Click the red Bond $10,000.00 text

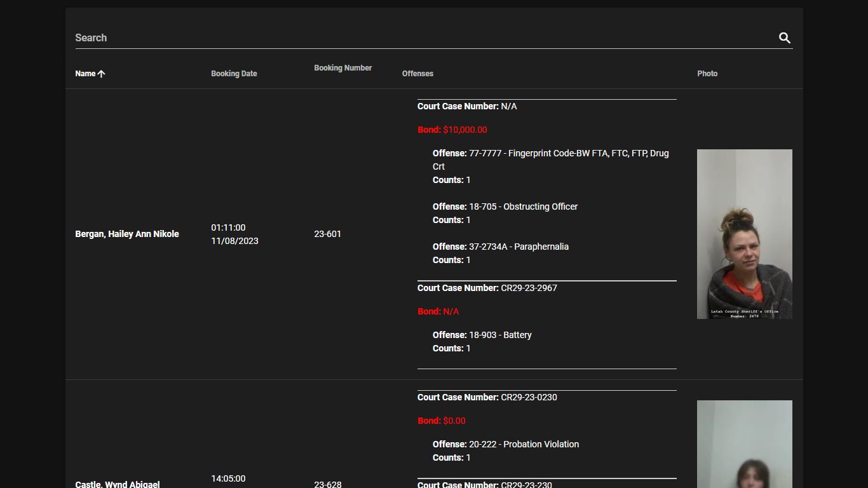click(x=452, y=130)
